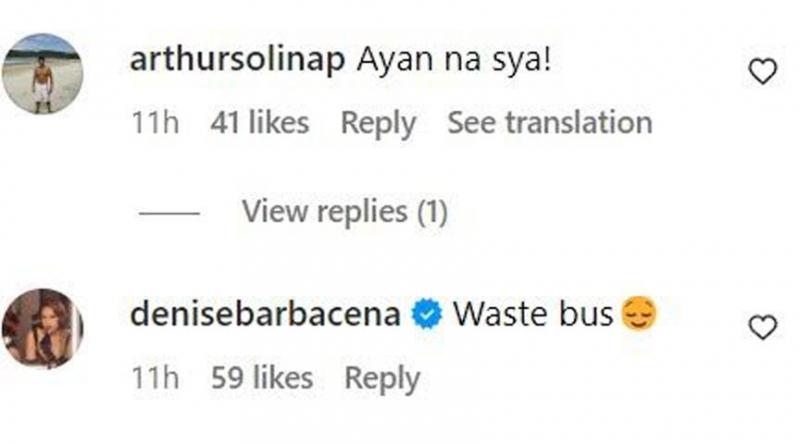This screenshot has width=800, height=444.
Task: Reply to denisebarbacena's comment
Action: pyautogui.click(x=382, y=379)
